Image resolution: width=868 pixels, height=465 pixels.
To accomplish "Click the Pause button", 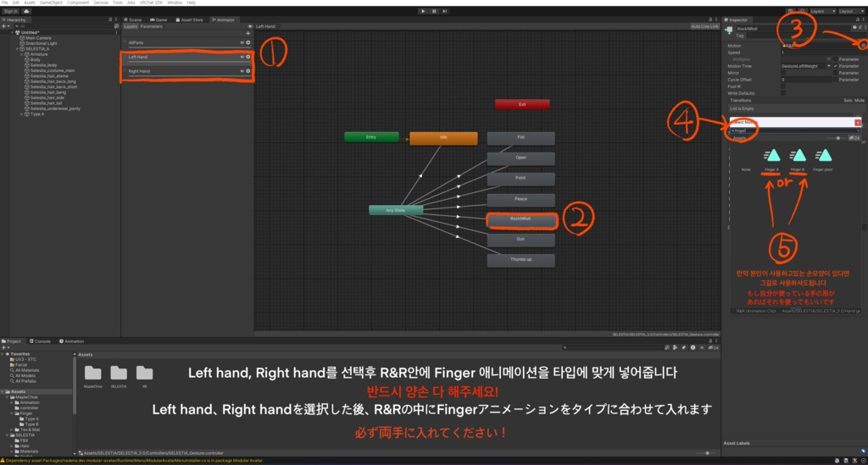I will 434,11.
